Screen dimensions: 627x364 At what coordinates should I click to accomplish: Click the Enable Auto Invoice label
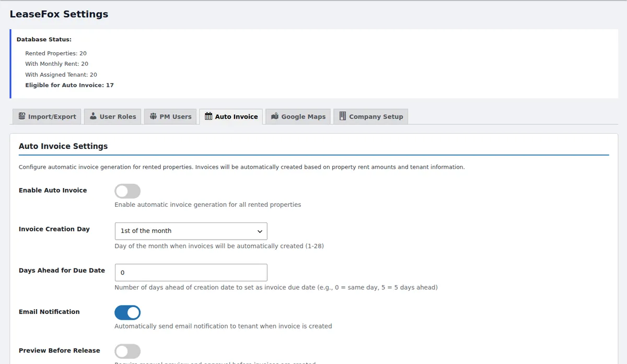(x=53, y=190)
